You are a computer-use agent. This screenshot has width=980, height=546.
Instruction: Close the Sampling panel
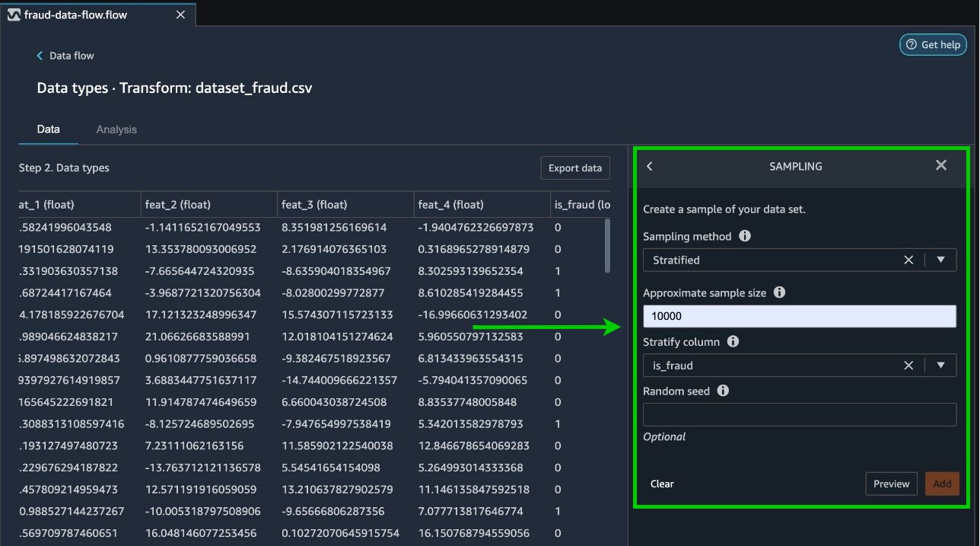pyautogui.click(x=941, y=165)
